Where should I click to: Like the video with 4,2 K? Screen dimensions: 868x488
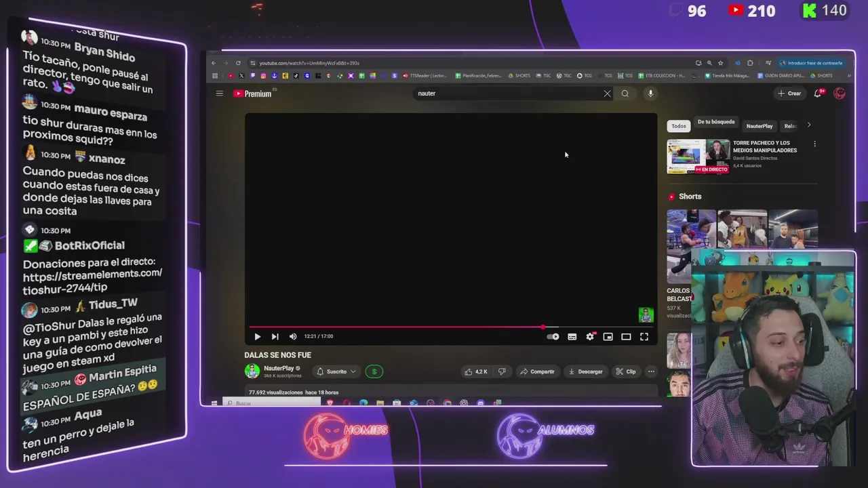pyautogui.click(x=477, y=371)
